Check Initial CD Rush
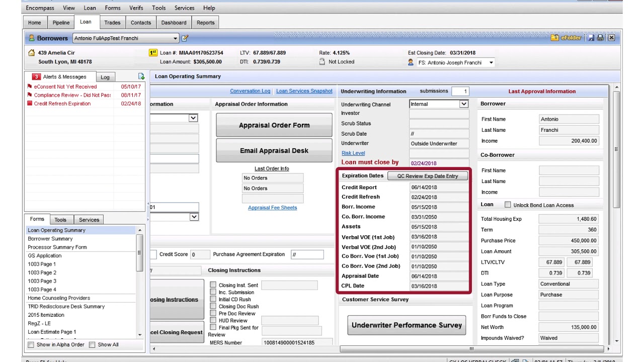The height and width of the screenshot is (362, 644). tap(213, 299)
